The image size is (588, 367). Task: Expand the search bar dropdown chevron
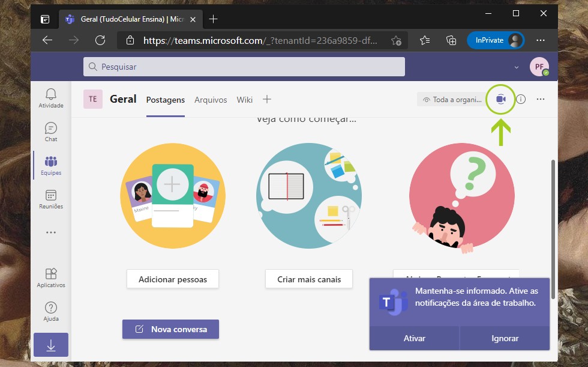pos(517,67)
